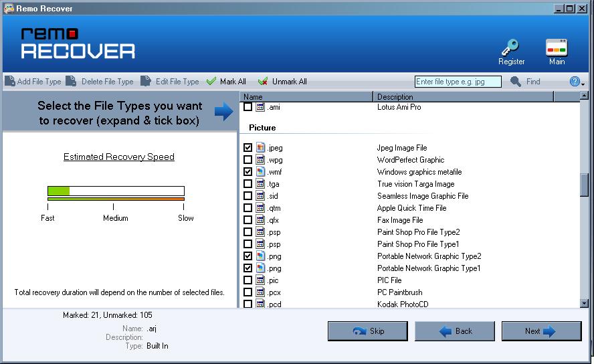Viewport: 594px width, 364px height.
Task: Select the .pic file type icon
Action: point(260,280)
